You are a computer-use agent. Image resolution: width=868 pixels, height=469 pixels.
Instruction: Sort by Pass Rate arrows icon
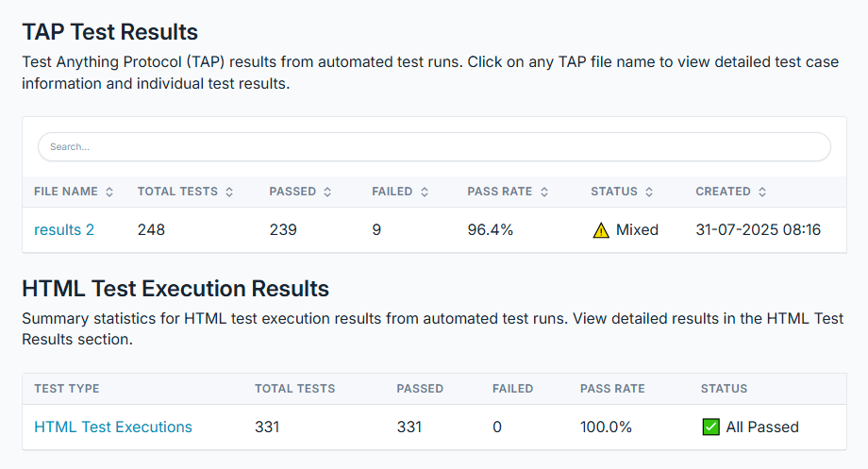544,193
